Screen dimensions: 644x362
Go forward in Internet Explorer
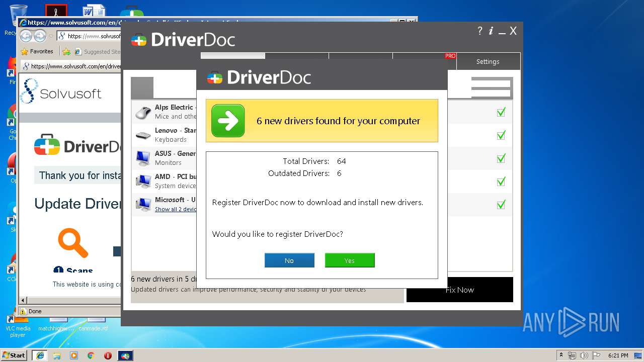coord(40,36)
